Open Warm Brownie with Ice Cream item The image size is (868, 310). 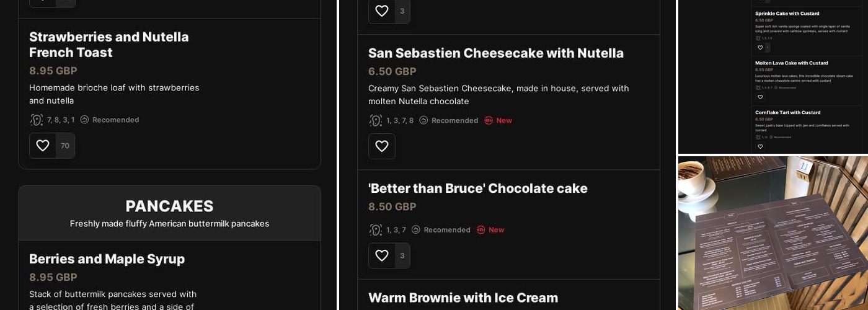463,298
